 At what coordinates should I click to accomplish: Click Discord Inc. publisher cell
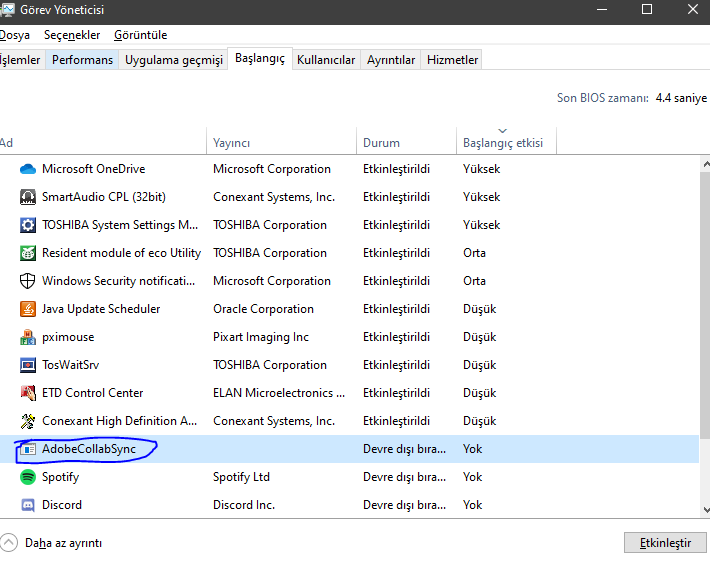tap(244, 505)
